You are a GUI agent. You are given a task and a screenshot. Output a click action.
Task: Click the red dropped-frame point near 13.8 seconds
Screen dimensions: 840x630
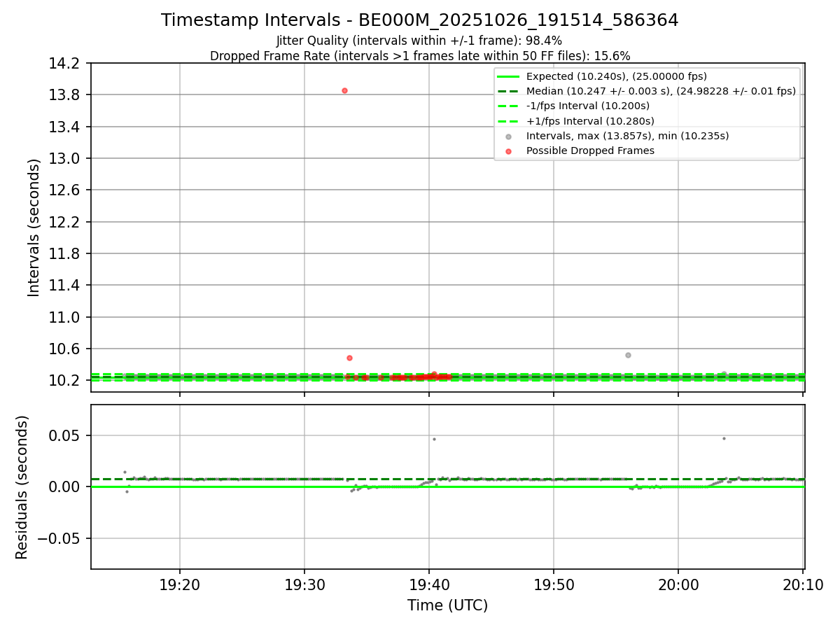[x=344, y=90]
